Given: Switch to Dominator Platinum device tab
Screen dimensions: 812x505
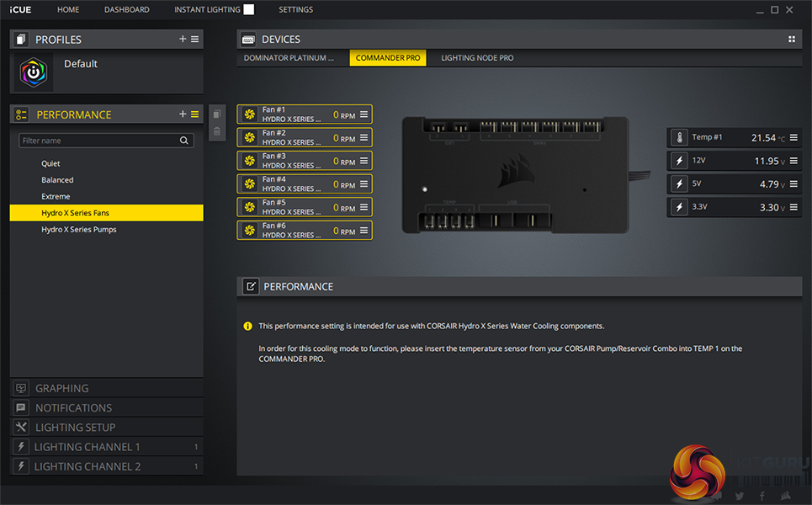Looking at the screenshot, I should click(x=289, y=58).
